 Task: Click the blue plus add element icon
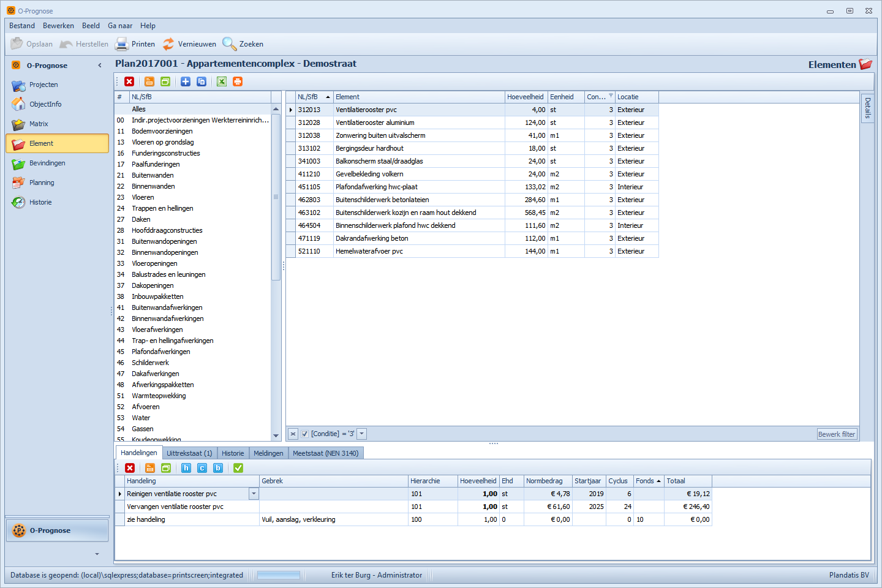coord(186,81)
